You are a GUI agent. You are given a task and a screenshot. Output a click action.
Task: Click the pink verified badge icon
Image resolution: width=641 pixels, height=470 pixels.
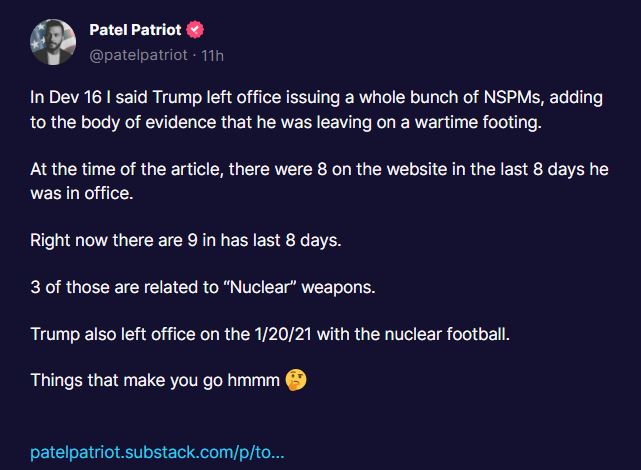pyautogui.click(x=187, y=30)
